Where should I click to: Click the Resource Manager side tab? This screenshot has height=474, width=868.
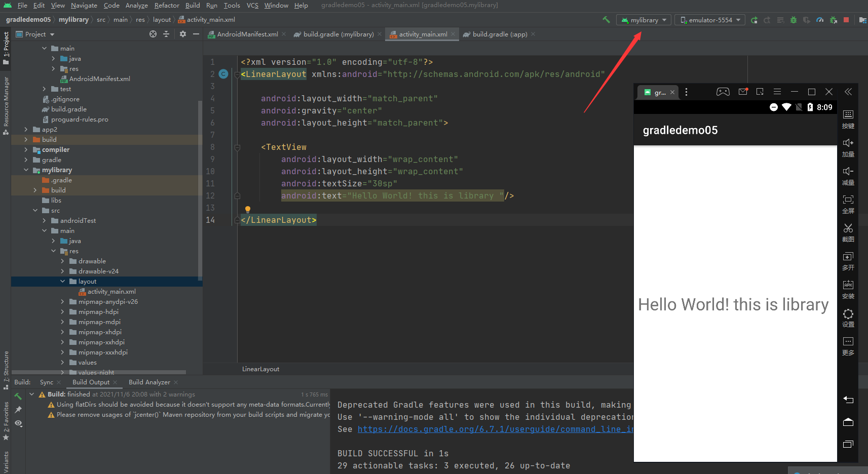[x=6, y=105]
